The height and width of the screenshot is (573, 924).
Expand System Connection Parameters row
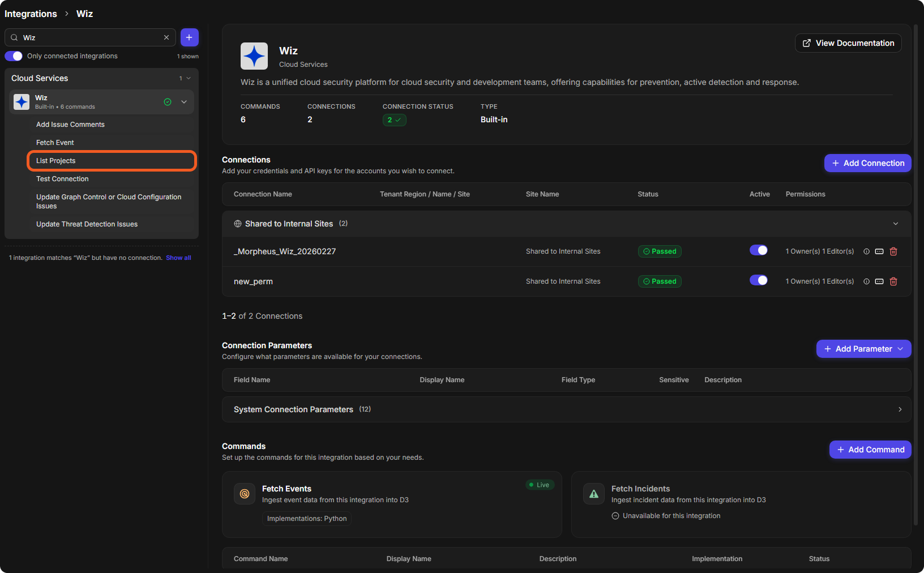click(567, 409)
